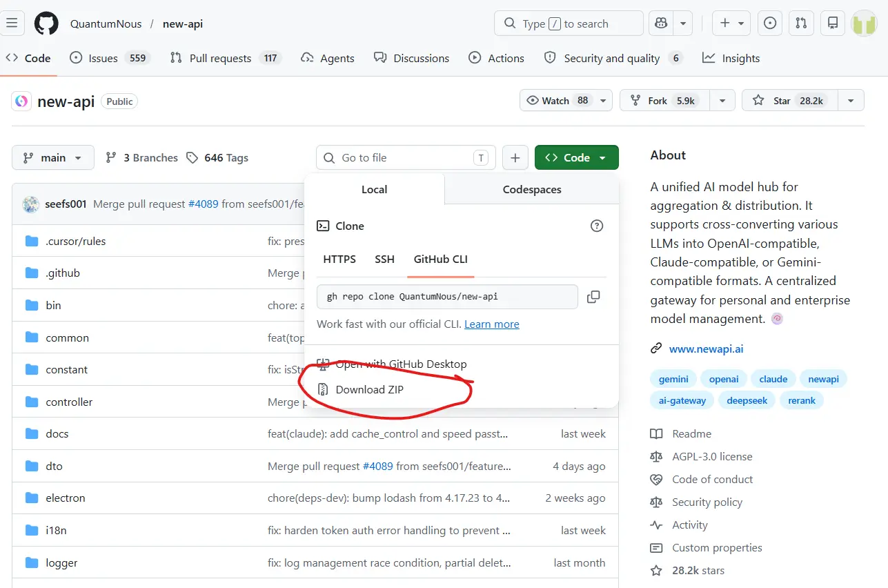The width and height of the screenshot is (888, 588).
Task: Open Security and quality tab
Action: tap(613, 58)
